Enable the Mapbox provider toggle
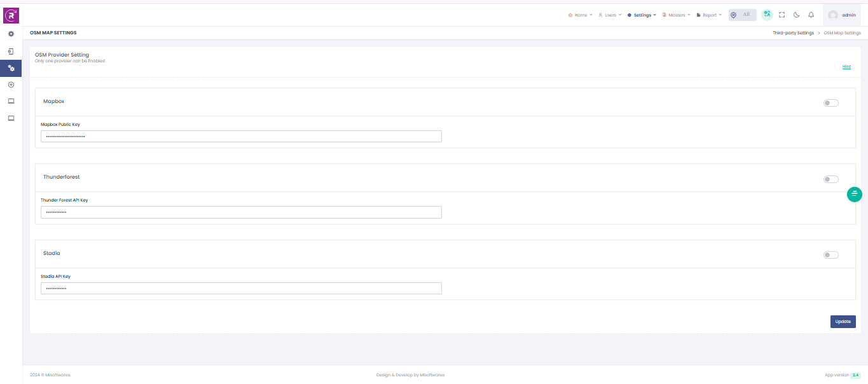868x384 pixels. click(830, 103)
